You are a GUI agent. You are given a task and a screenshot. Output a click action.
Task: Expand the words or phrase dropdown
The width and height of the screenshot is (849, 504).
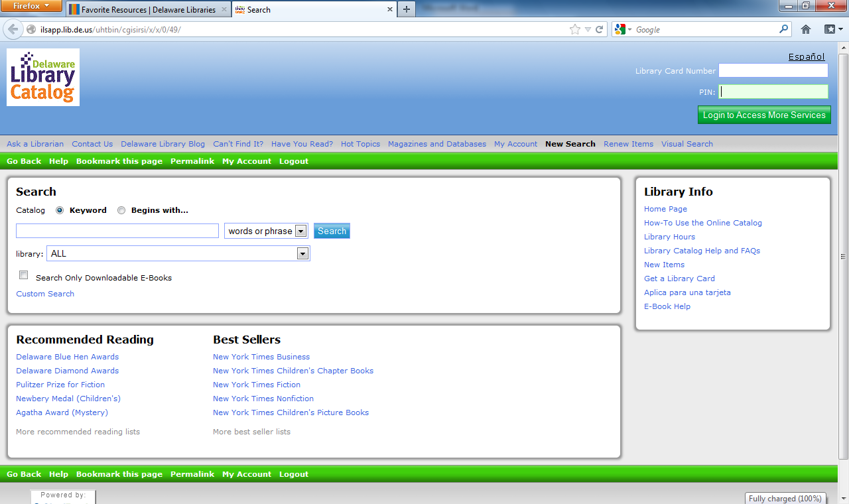pyautogui.click(x=300, y=231)
